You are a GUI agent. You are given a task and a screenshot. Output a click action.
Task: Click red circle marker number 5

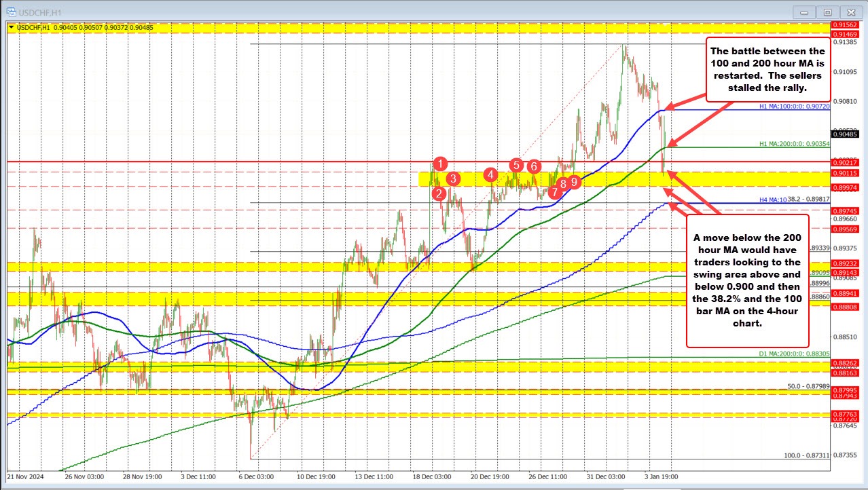(x=516, y=164)
